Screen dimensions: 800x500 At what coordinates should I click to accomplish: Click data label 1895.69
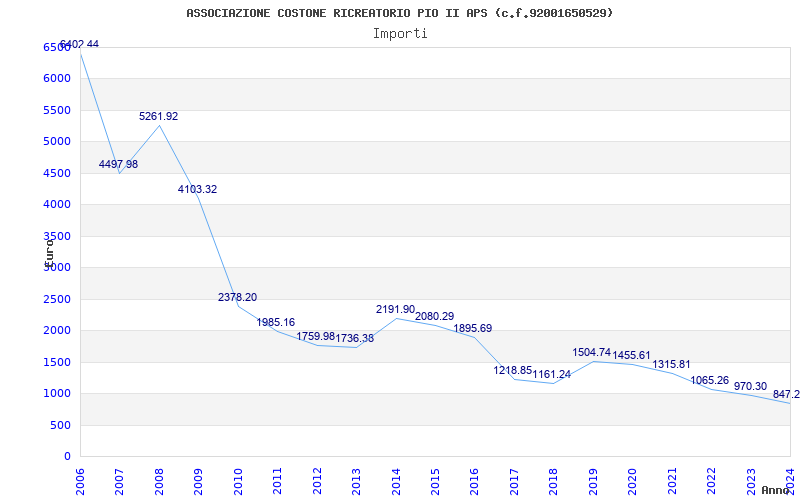click(x=473, y=329)
